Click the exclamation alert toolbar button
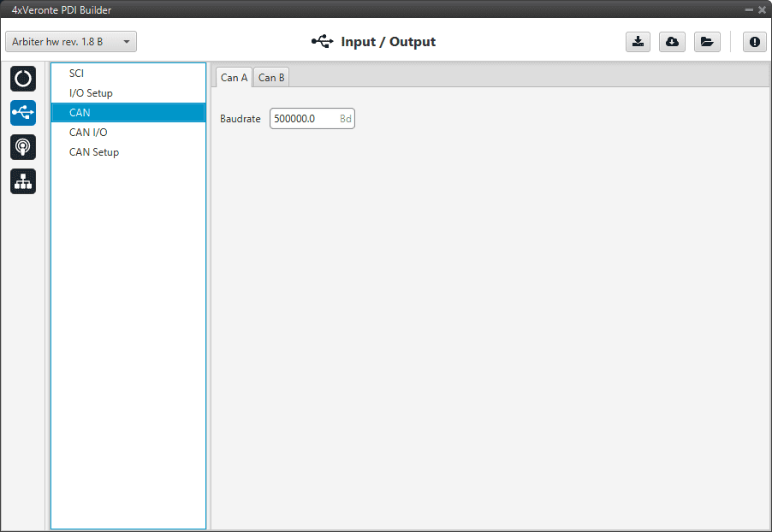 (x=754, y=42)
